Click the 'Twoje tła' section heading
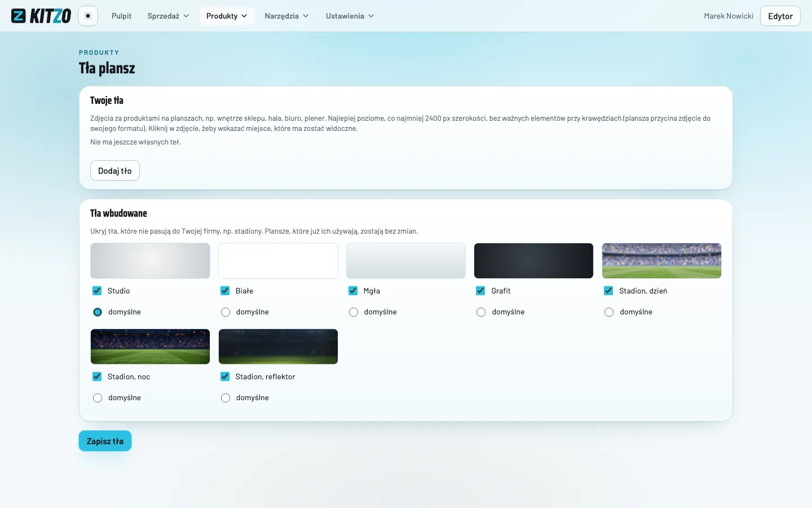 (x=107, y=100)
